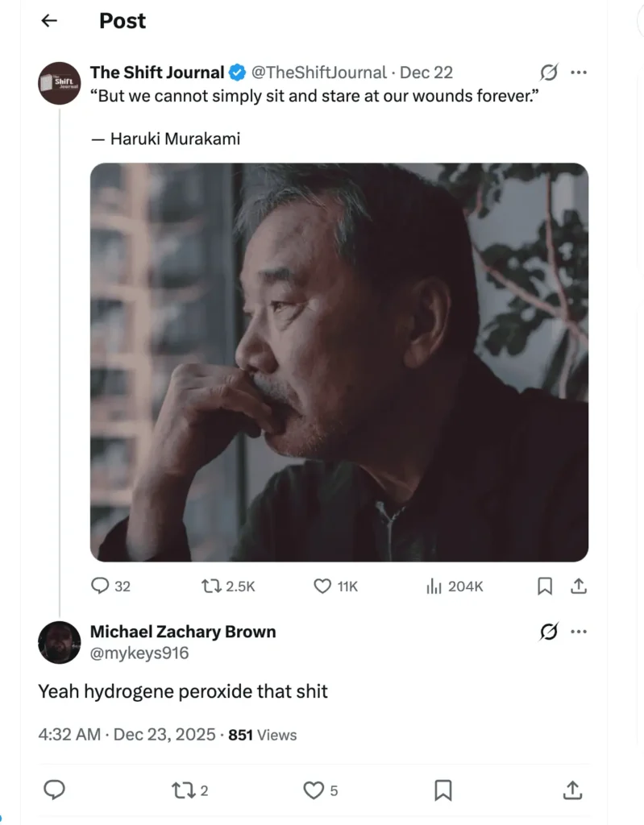This screenshot has height=825, width=644.
Task: Open the more options menu on the top post
Action: 579,72
